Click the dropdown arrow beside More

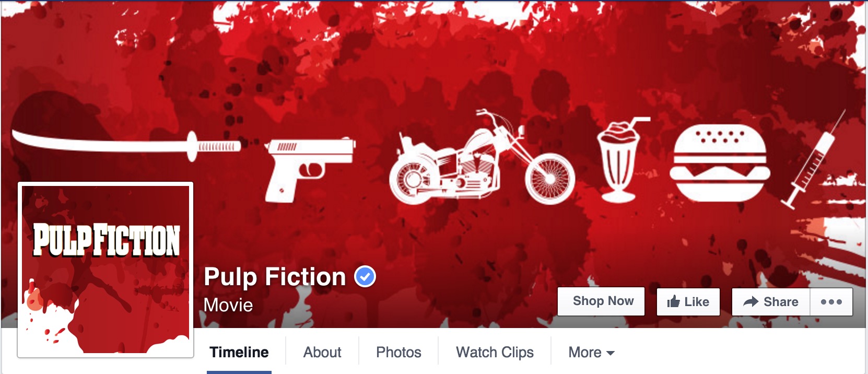pyautogui.click(x=610, y=354)
